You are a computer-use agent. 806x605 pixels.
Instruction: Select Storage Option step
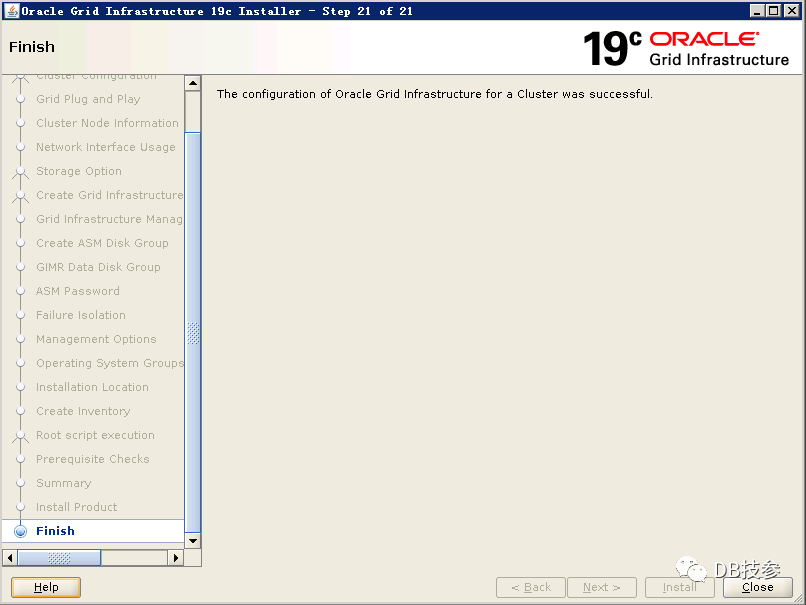pyautogui.click(x=79, y=171)
